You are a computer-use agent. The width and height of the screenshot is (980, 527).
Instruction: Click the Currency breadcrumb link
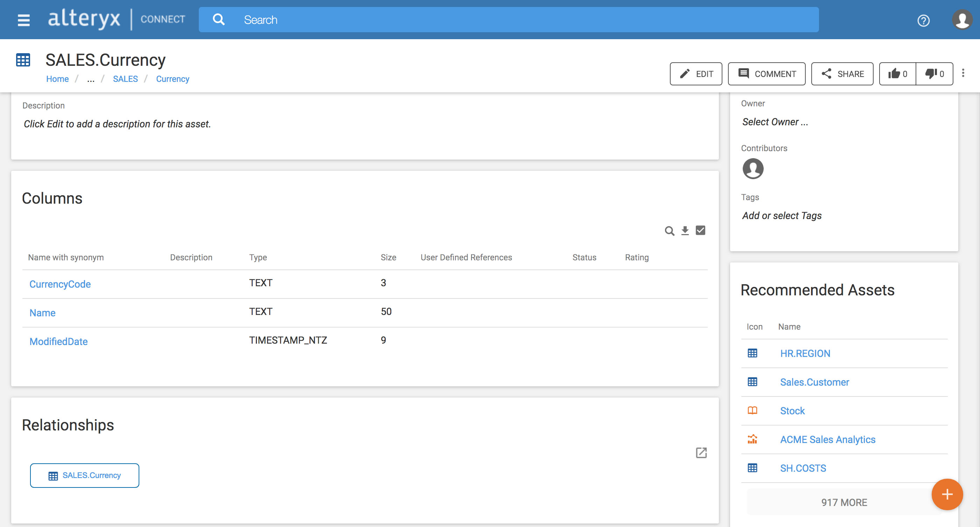(x=173, y=79)
